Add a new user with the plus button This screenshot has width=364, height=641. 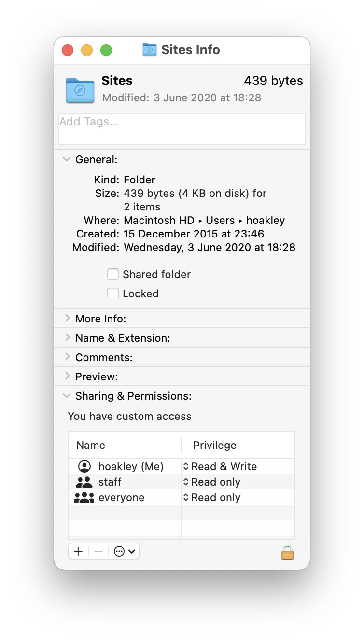[78, 551]
